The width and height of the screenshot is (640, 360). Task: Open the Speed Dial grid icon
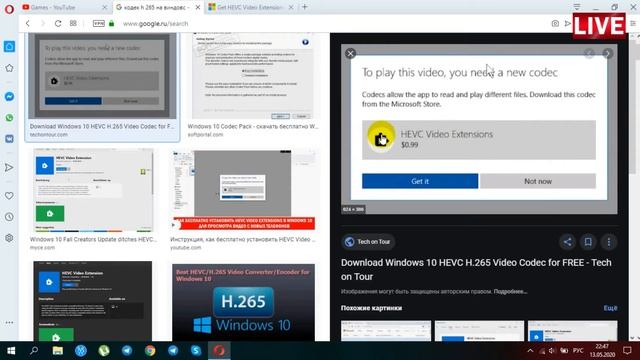[x=73, y=24]
